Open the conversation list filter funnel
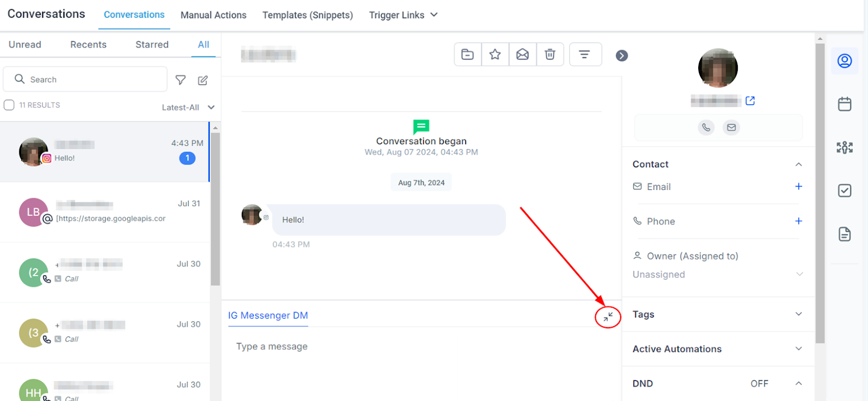 (x=181, y=80)
